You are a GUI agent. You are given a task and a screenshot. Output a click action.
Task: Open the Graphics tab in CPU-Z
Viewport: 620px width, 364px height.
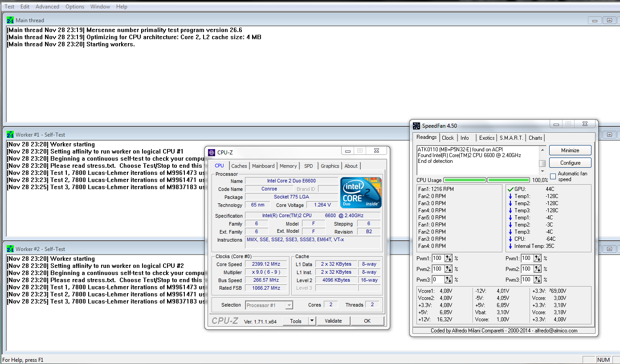[330, 166]
